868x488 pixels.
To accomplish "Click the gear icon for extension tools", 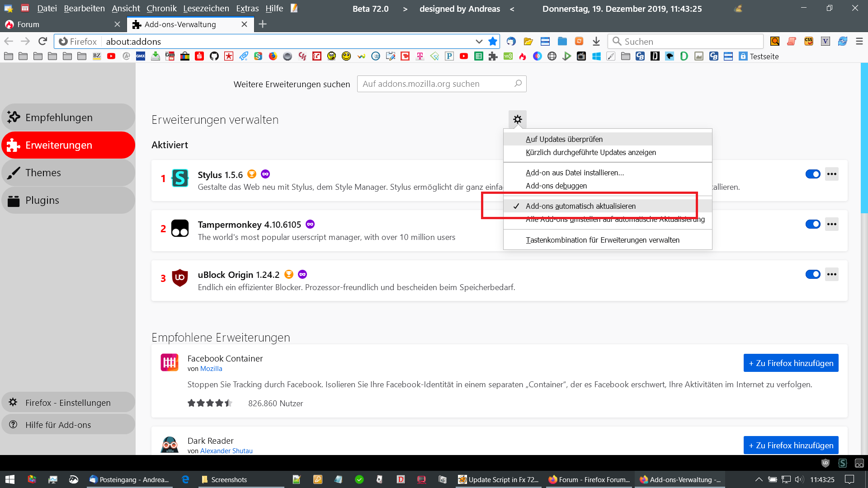I will (517, 119).
